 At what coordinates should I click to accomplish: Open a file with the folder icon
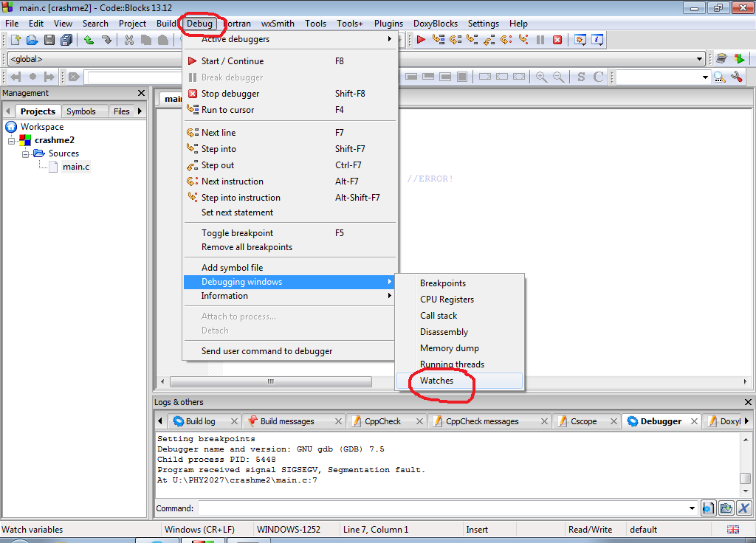tap(32, 40)
